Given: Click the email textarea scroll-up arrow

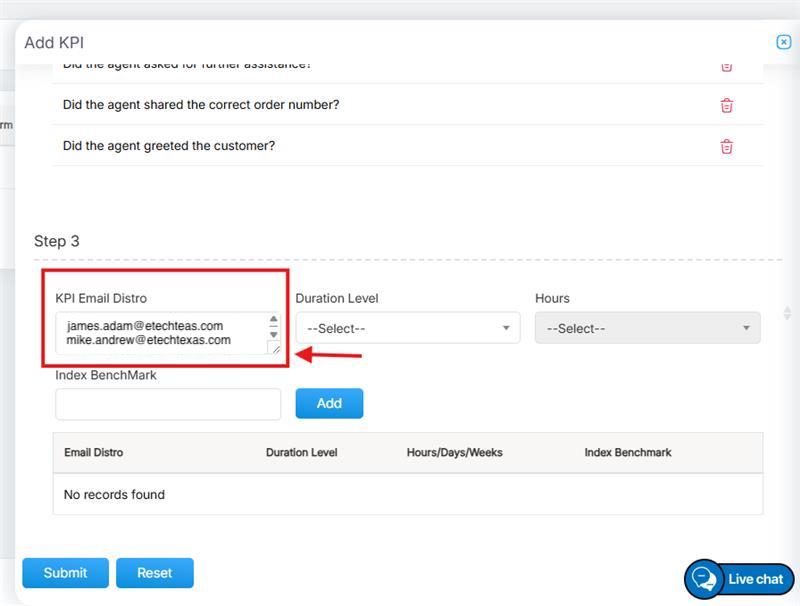Looking at the screenshot, I should [274, 320].
